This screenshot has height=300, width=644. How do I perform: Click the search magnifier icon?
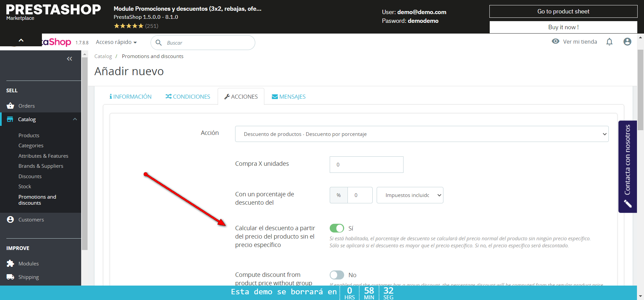coord(159,43)
